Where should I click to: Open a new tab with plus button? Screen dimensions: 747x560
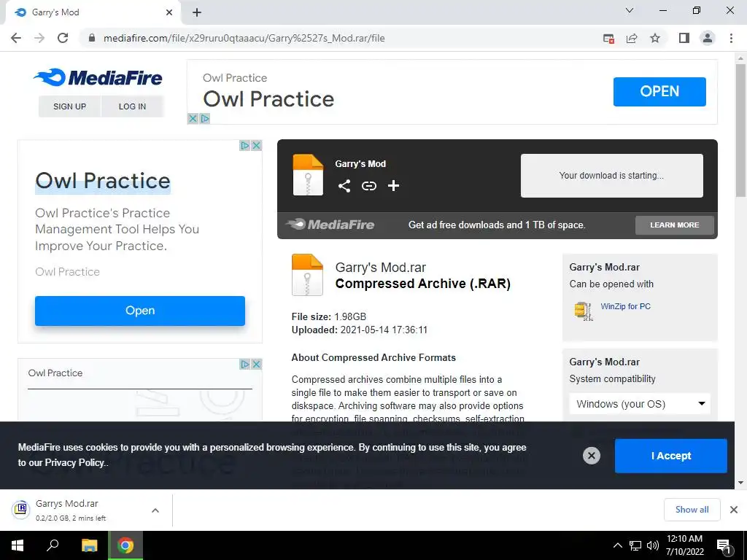coord(197,12)
